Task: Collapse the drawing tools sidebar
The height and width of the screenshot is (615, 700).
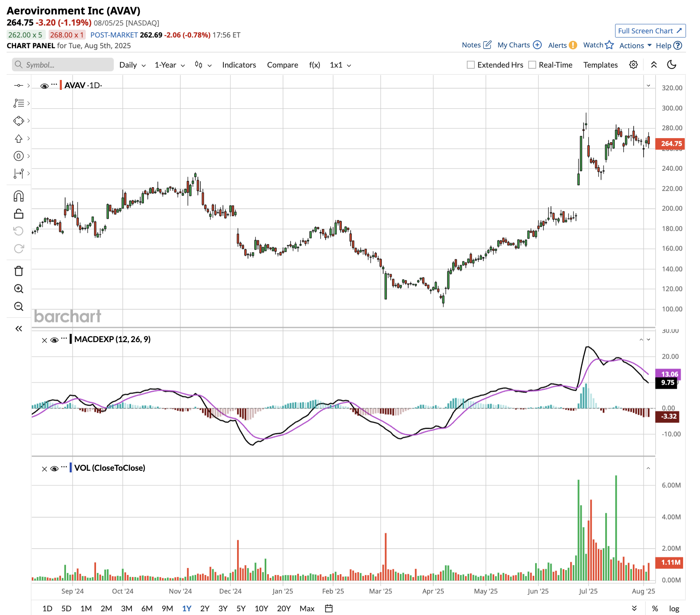Action: click(19, 329)
